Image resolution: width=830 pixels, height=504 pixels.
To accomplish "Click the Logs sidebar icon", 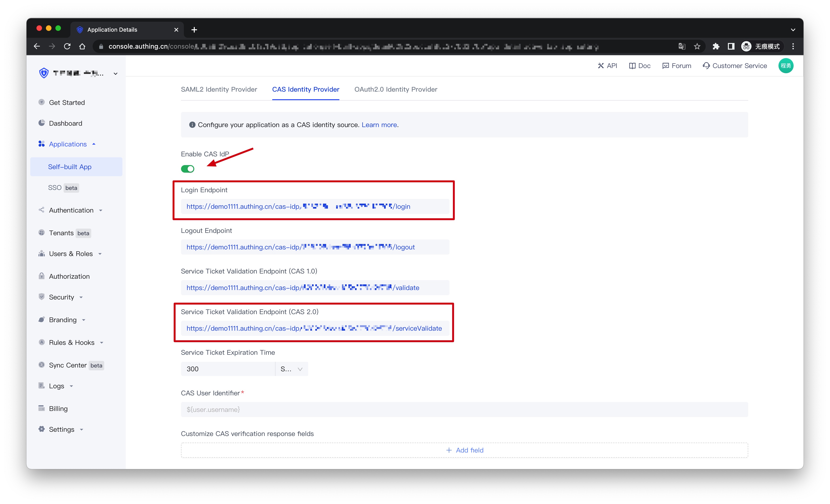I will (41, 385).
